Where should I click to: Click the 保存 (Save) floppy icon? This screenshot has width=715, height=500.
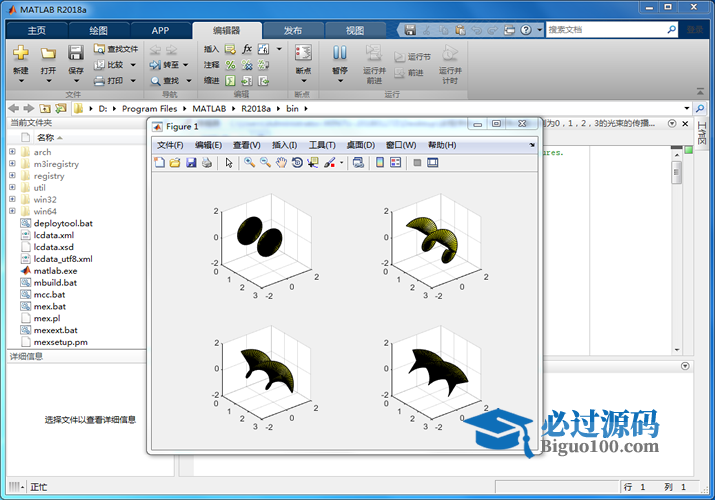[x=76, y=53]
